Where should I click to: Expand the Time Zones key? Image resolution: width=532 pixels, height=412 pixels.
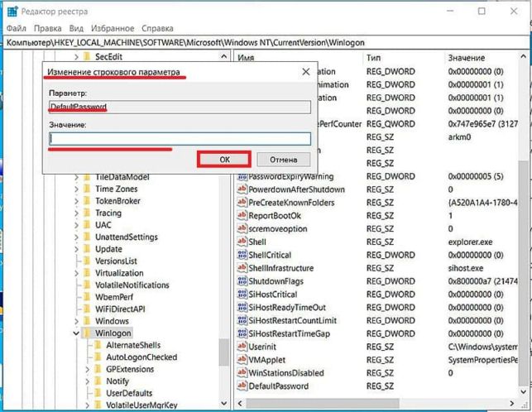[76, 189]
